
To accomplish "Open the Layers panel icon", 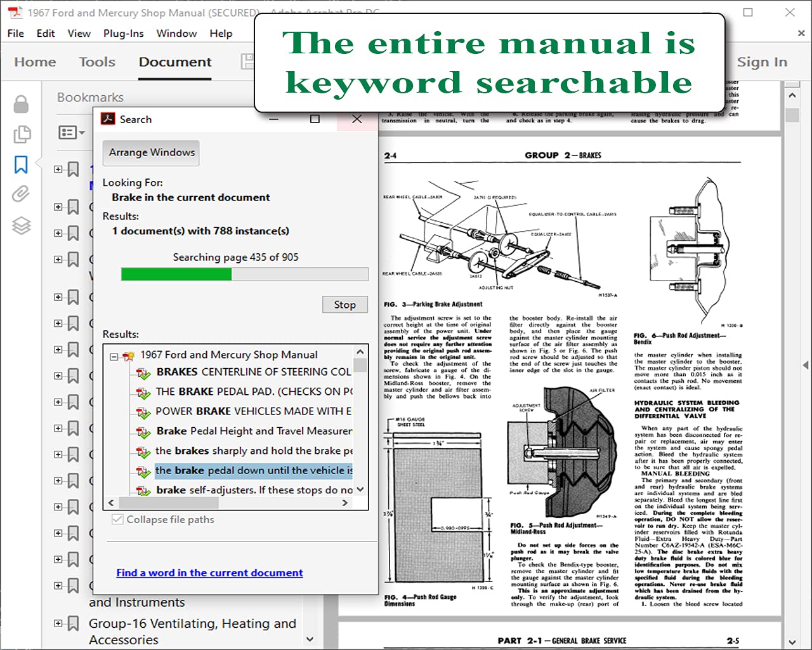I will coord(21,225).
